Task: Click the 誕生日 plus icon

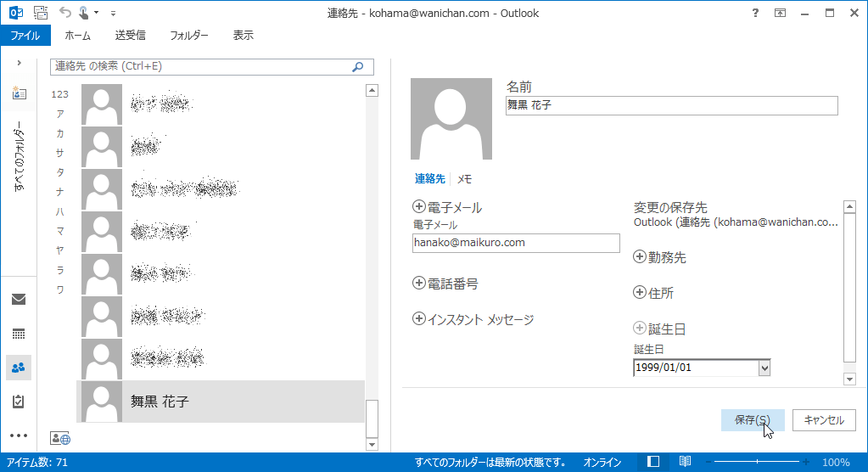Action: point(640,328)
